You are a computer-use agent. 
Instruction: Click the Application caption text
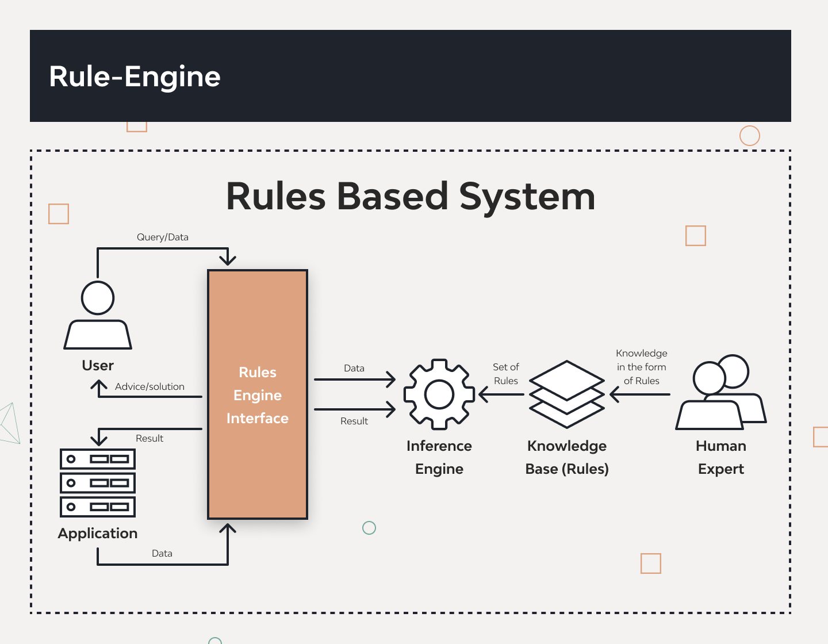coord(98,534)
